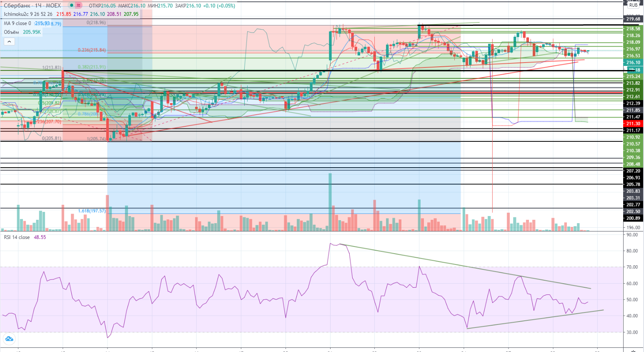This screenshot has height=352, width=644.
Task: Select the Объём volume indicator label
Action: [x=12, y=32]
